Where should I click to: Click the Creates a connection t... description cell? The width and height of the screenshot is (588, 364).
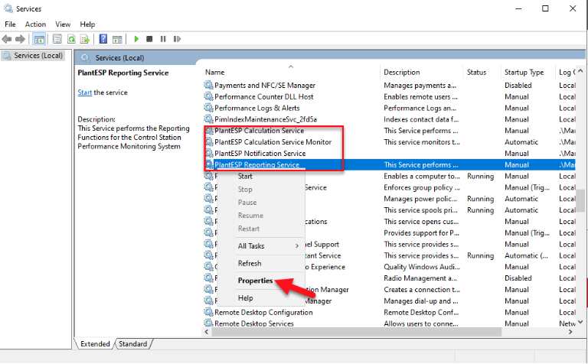point(422,290)
